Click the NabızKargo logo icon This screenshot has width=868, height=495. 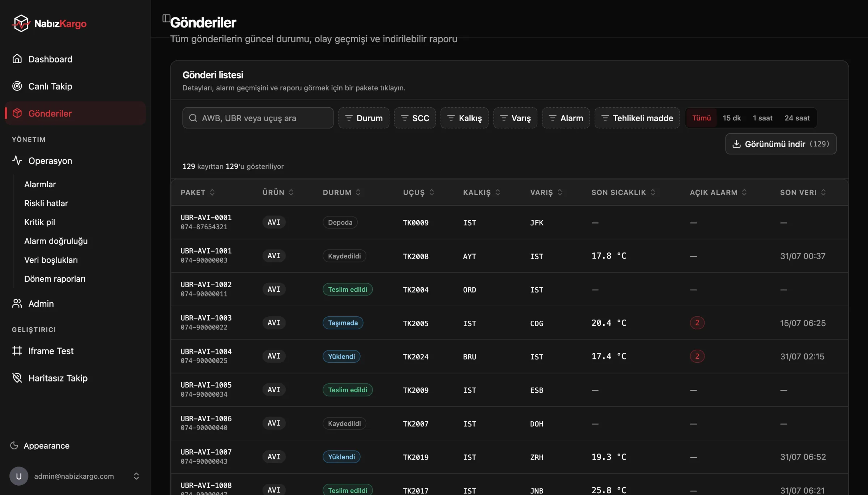click(21, 24)
